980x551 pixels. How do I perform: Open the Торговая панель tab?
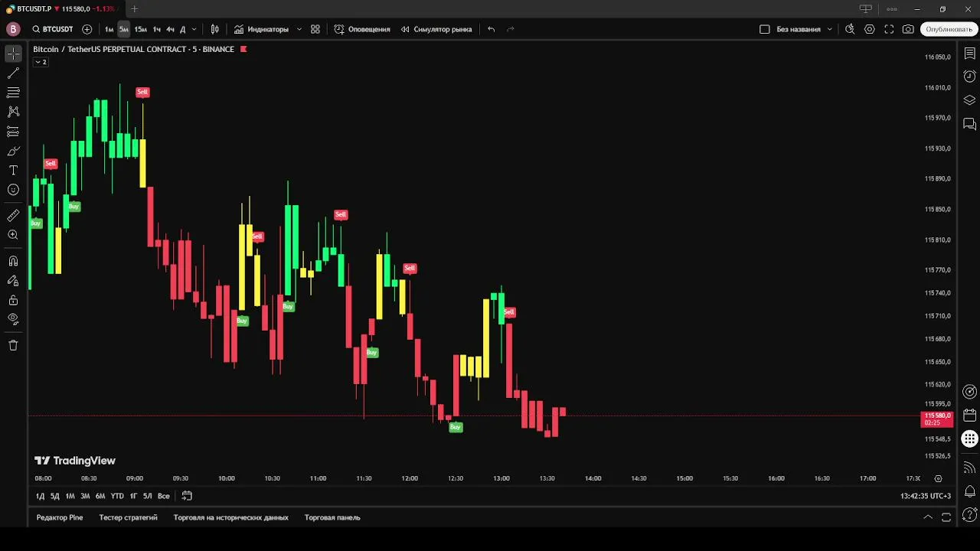(x=332, y=517)
